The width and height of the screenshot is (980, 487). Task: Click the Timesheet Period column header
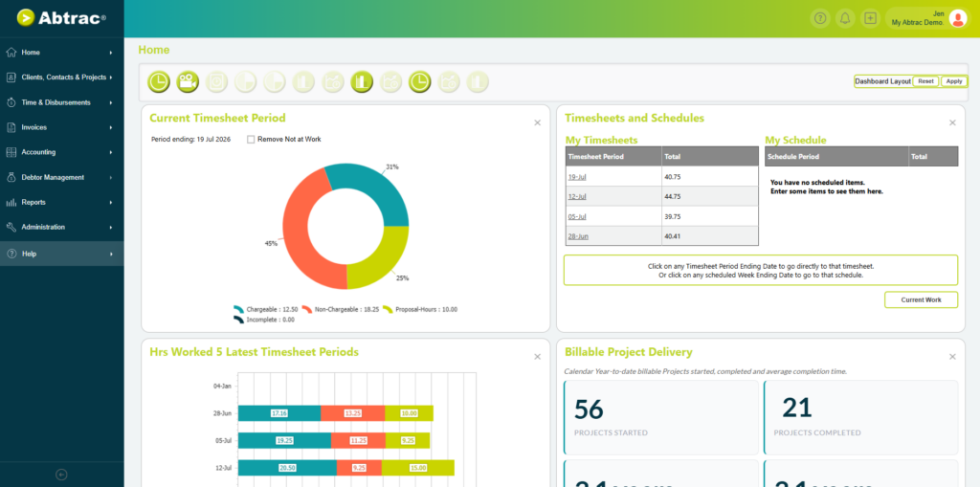point(613,156)
